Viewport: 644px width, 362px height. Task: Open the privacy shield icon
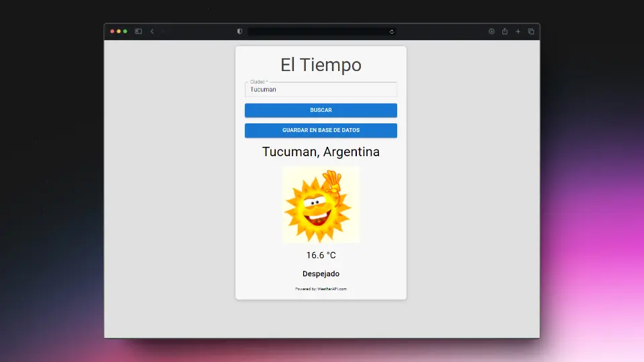[x=240, y=32]
